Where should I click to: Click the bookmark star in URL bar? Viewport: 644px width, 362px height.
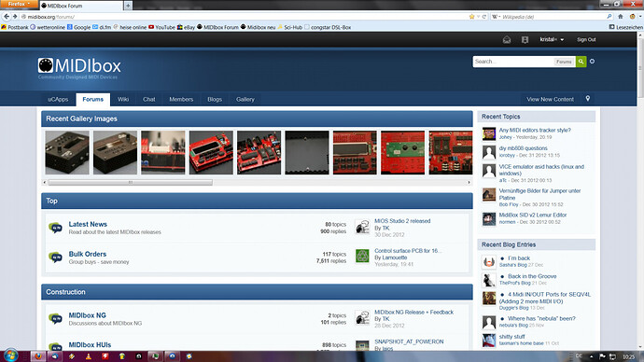point(472,17)
